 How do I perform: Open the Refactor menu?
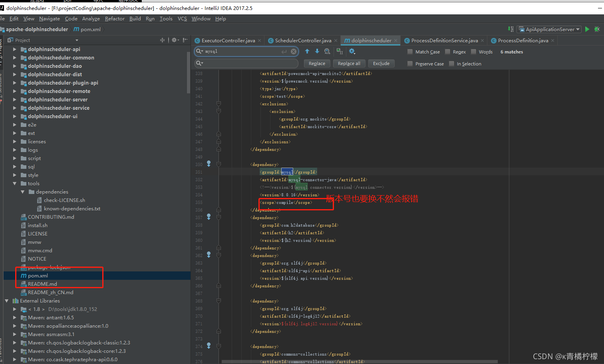click(x=115, y=18)
